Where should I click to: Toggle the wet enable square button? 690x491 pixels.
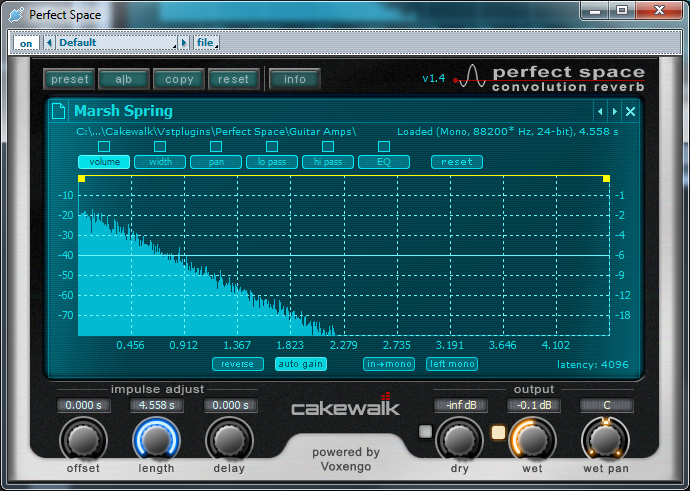[x=498, y=432]
